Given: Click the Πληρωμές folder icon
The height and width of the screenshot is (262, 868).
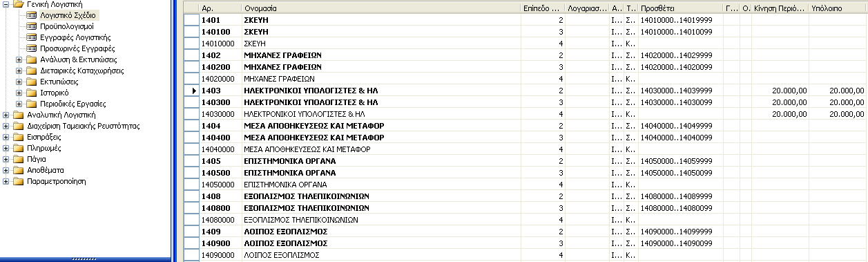Looking at the screenshot, I should (x=19, y=148).
